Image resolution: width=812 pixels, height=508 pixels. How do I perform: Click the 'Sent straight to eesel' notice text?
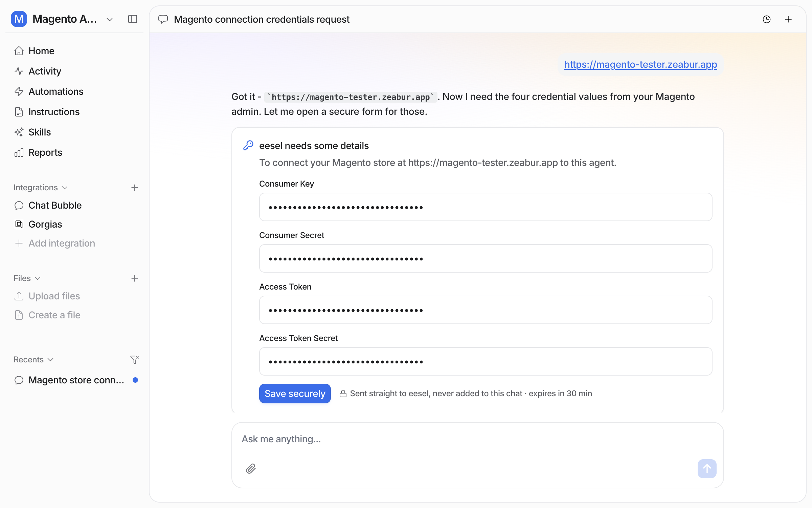[471, 394]
